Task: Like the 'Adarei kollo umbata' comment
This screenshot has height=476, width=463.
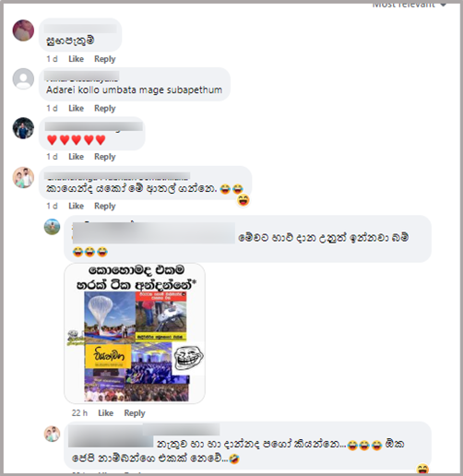Action: click(x=76, y=108)
